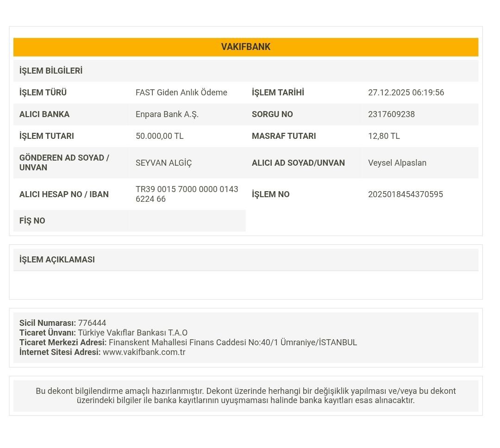
Task: Click the ALICI BANKA label
Action: (44, 114)
